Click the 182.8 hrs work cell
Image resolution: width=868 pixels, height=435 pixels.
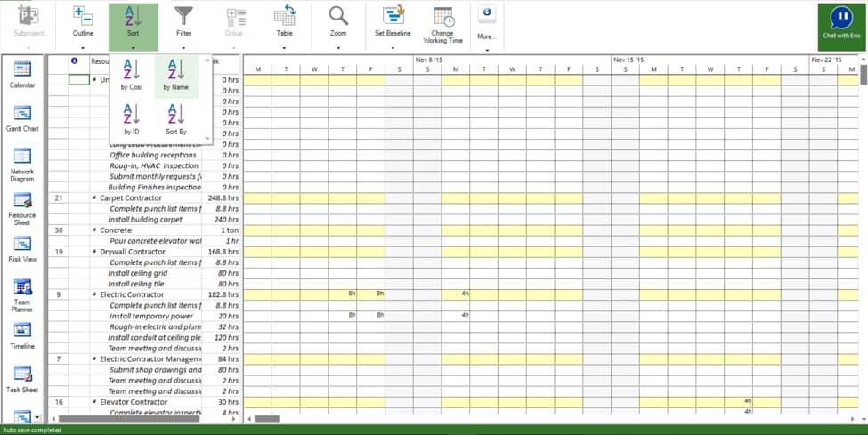pyautogui.click(x=222, y=295)
